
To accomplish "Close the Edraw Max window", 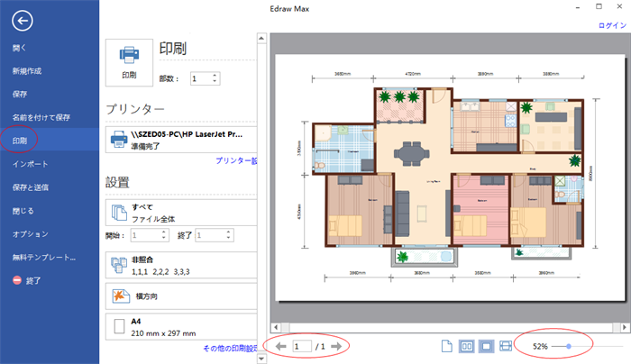I will pos(619,6).
